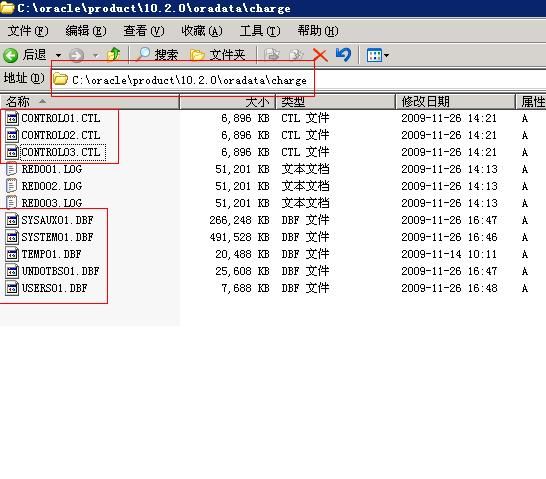
Task: Sort by 修改日期 column header
Action: tap(455, 102)
